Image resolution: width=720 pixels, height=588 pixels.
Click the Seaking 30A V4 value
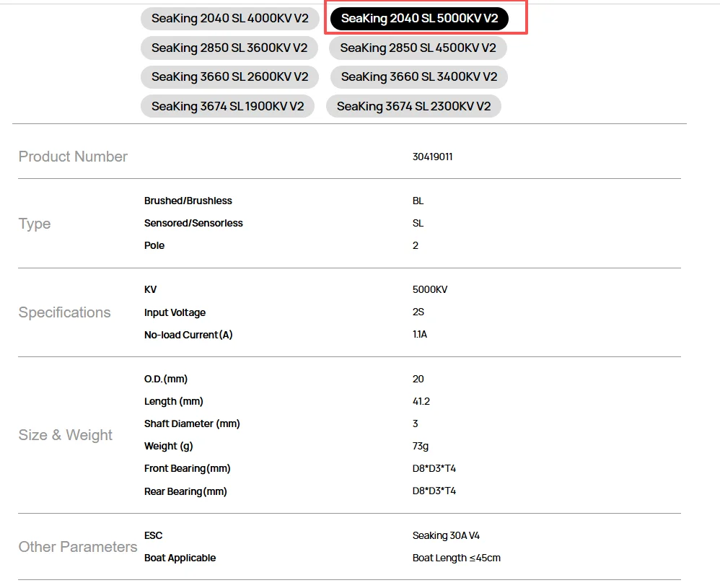click(446, 535)
